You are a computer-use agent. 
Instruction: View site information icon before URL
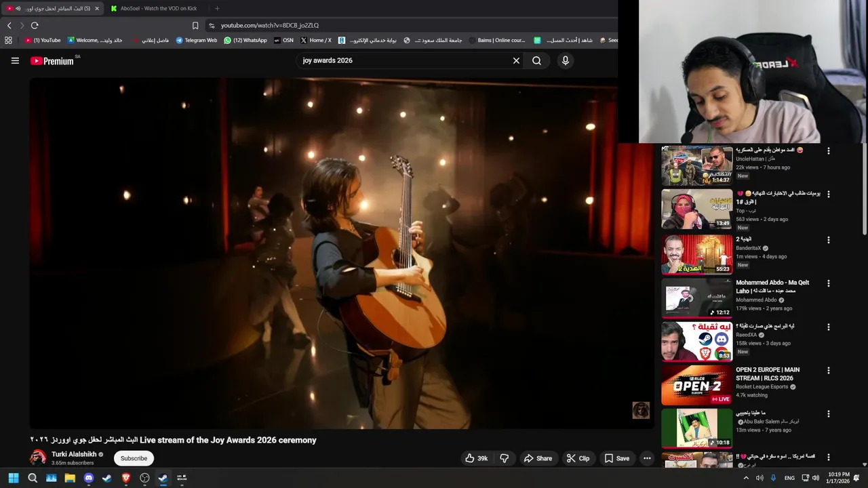(x=212, y=25)
